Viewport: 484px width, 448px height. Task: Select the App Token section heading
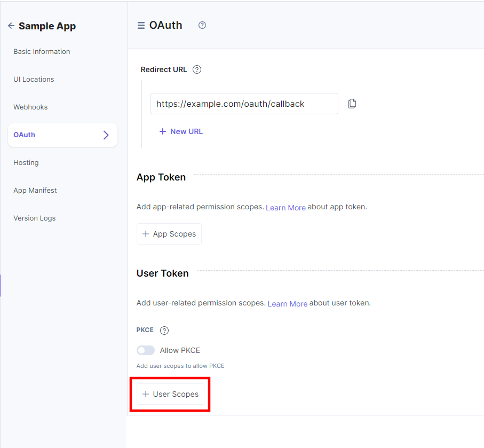tap(161, 177)
